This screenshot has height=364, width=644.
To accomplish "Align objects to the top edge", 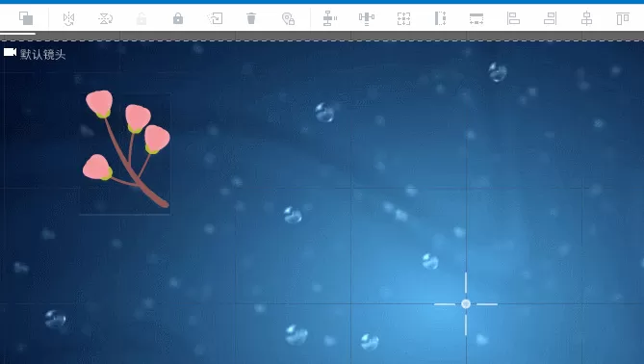I will [623, 18].
